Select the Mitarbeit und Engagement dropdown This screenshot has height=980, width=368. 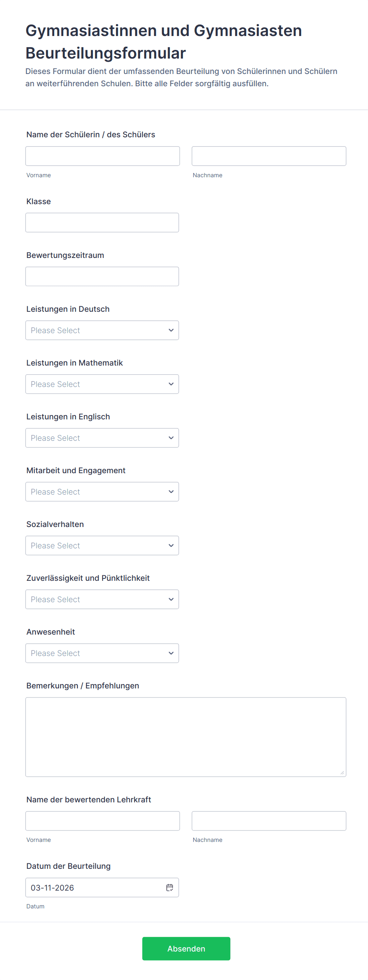(x=102, y=492)
